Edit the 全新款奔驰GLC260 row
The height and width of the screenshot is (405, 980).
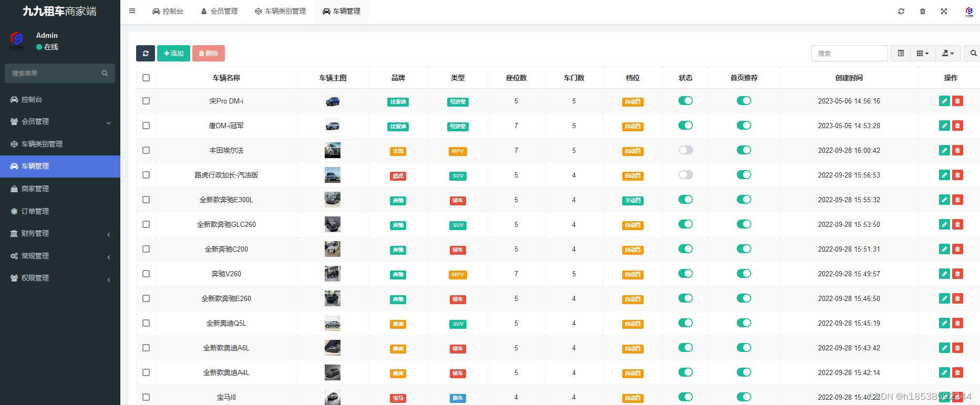tap(944, 224)
